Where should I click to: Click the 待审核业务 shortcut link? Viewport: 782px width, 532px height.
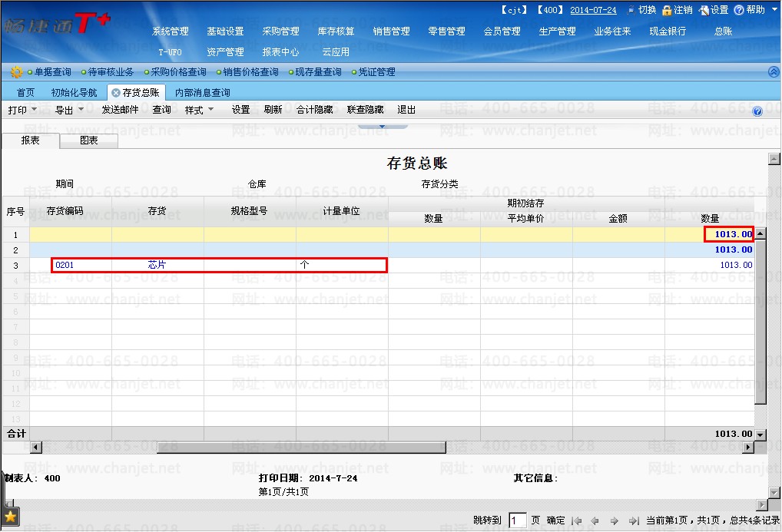click(111, 72)
